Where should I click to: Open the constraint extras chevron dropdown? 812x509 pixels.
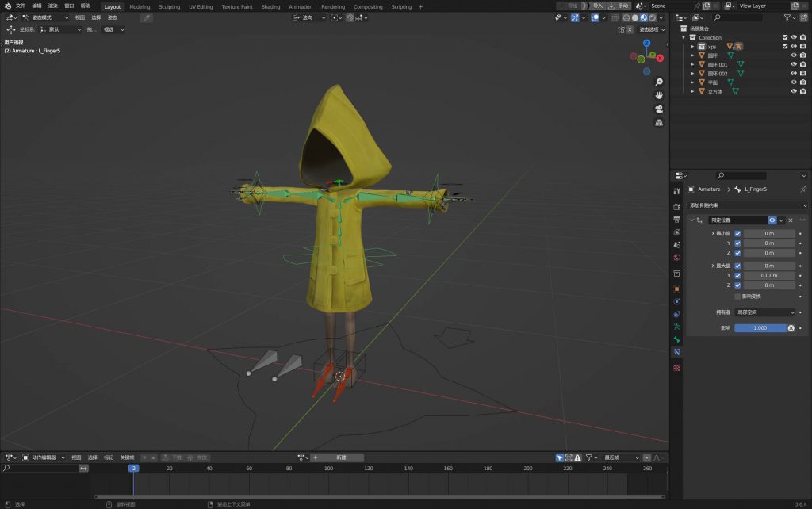pos(781,220)
